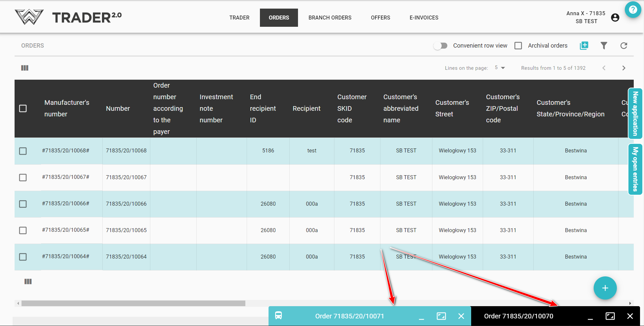Viewport: 644px width, 326px height.
Task: Switch to the Branch Orders tab
Action: [330, 18]
